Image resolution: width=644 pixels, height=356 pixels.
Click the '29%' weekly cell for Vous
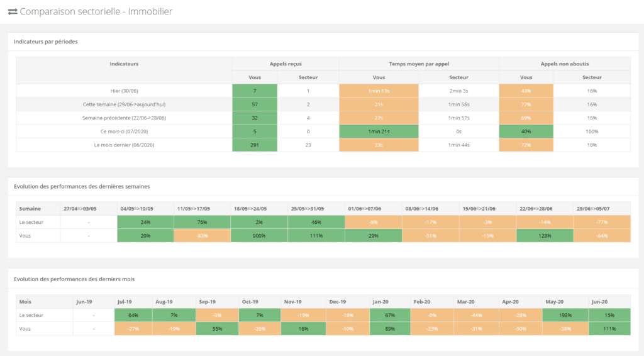[x=374, y=236]
